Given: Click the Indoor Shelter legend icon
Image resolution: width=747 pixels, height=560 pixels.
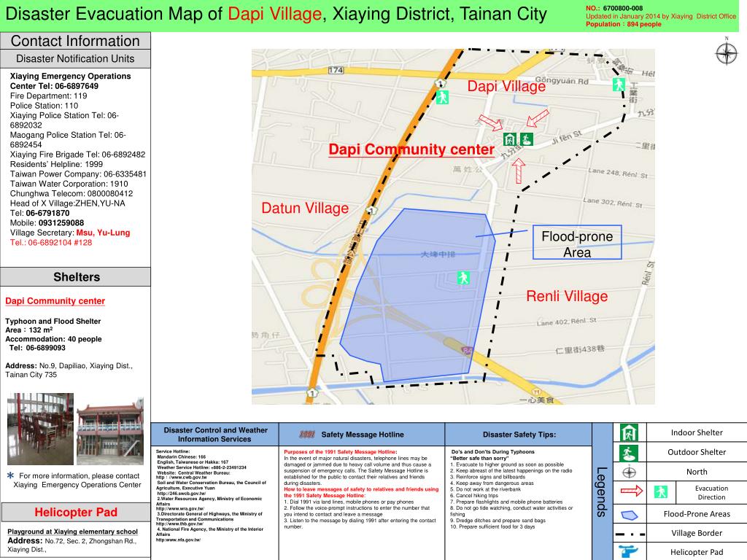Looking at the screenshot, I should tap(630, 432).
